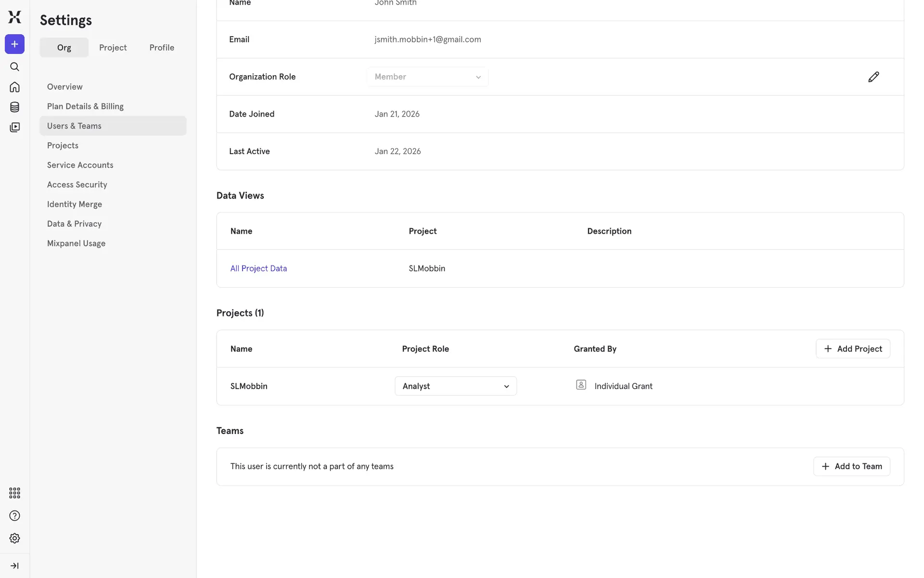This screenshot has width=924, height=578.
Task: Open the apps grid icon
Action: tap(14, 493)
